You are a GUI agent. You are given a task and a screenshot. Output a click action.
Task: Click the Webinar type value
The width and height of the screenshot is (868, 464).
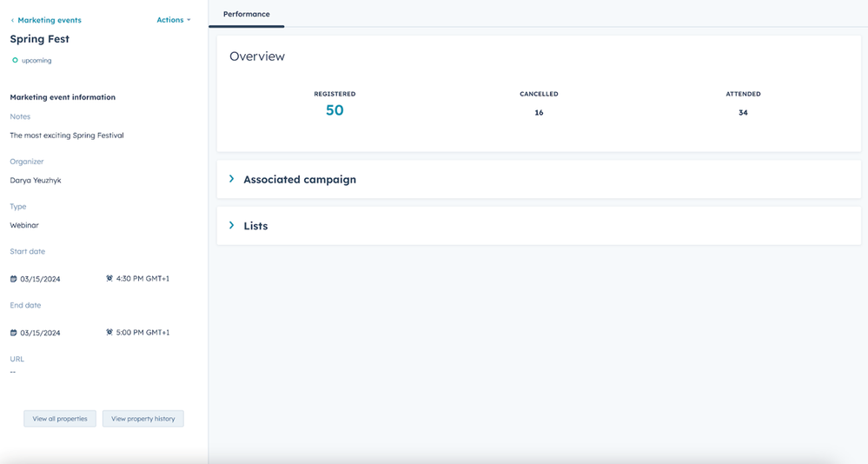24,225
